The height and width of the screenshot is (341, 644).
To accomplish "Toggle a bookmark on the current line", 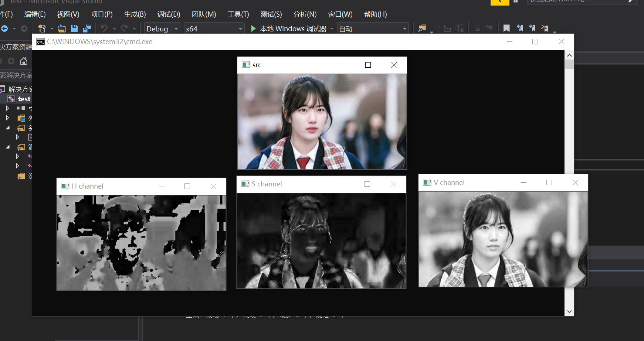I will (506, 28).
